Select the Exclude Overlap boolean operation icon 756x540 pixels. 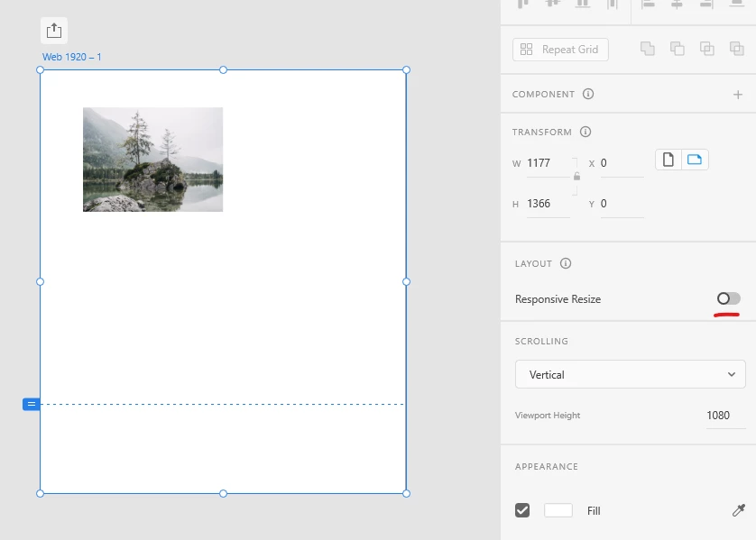(x=737, y=49)
